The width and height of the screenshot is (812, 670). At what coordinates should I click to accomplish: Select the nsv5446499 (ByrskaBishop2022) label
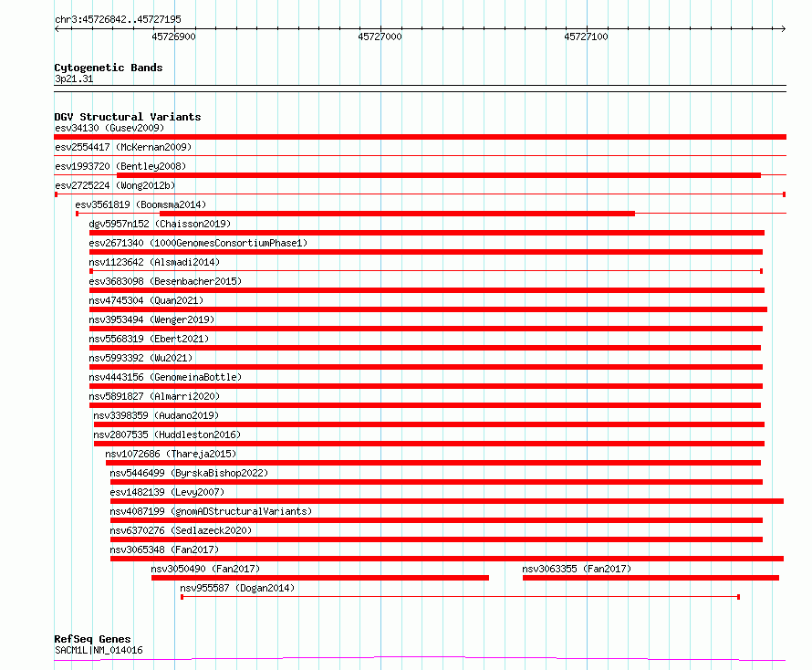189,473
